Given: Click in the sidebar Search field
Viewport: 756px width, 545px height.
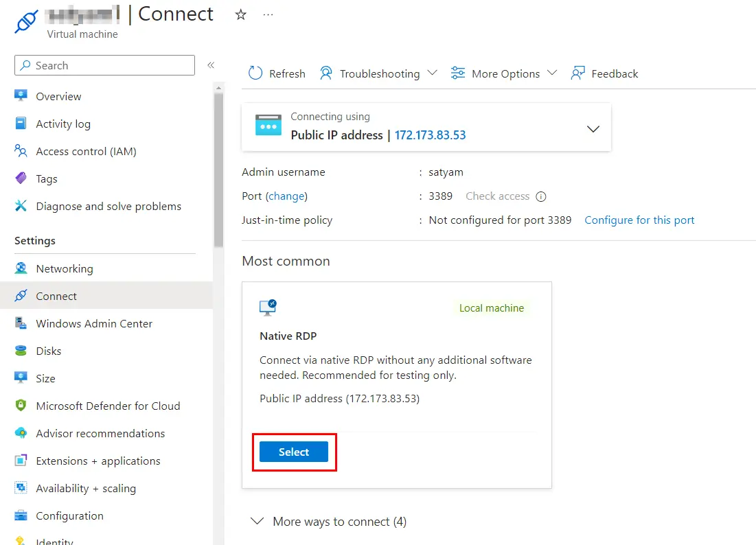Looking at the screenshot, I should 104,65.
